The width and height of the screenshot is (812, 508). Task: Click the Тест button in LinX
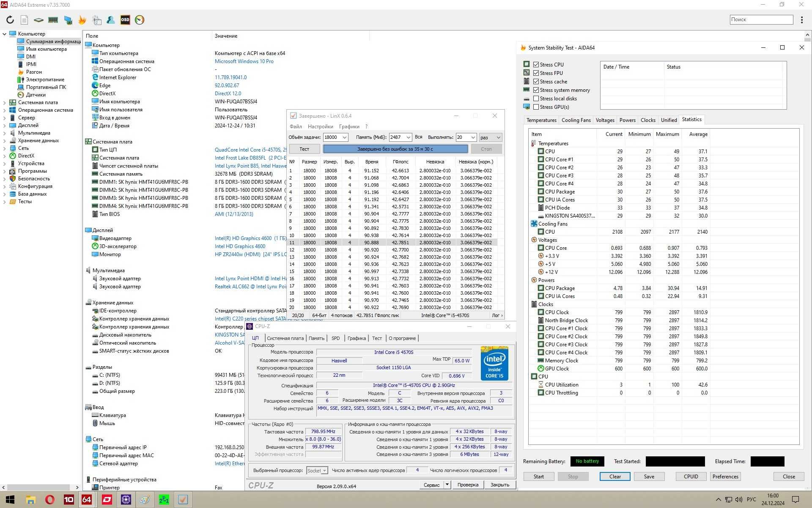coord(304,149)
